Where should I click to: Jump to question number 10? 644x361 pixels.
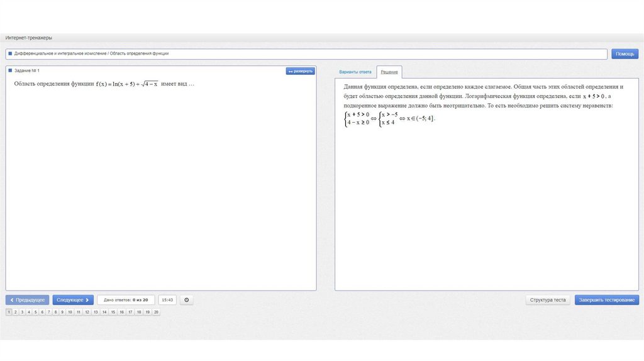70,312
